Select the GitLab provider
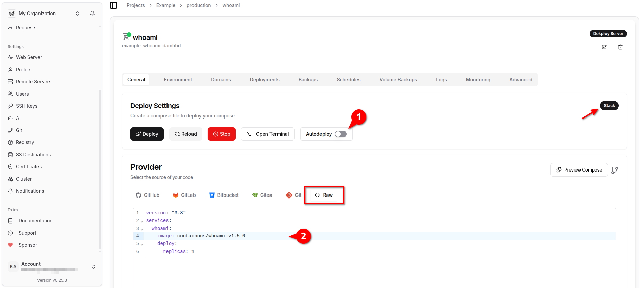This screenshot has width=644, height=288. [184, 195]
